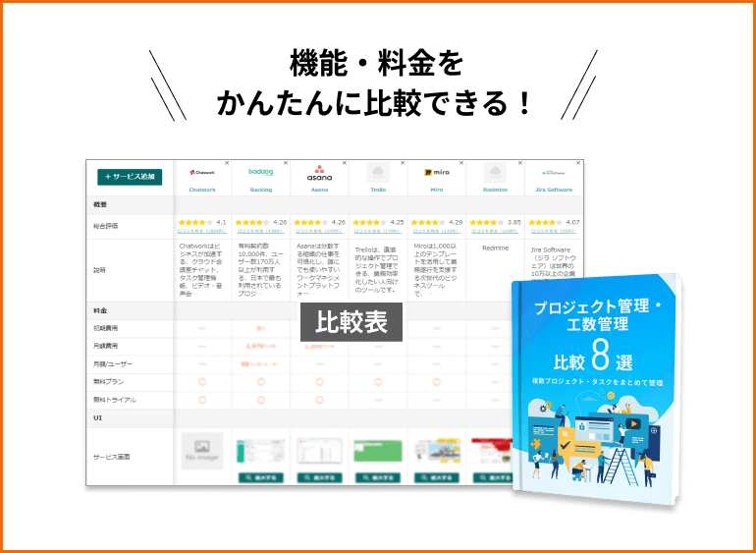Remove Asana column with its X button
Screen dimensions: 756x553
pos(345,163)
